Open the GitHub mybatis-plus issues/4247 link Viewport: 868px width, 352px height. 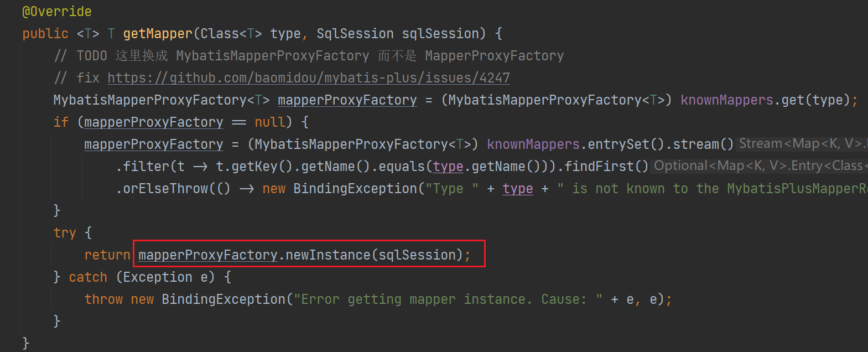(x=308, y=78)
